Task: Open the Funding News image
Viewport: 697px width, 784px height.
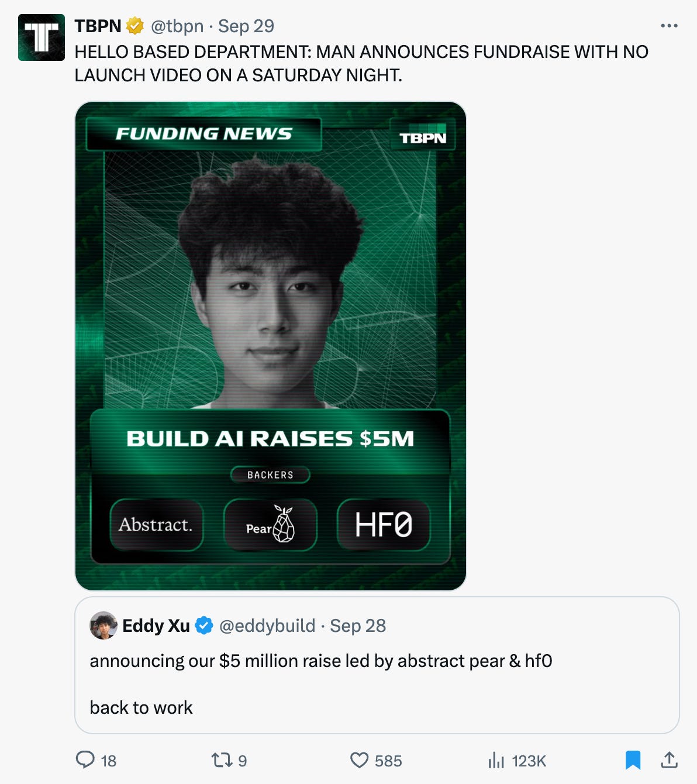Action: [271, 346]
